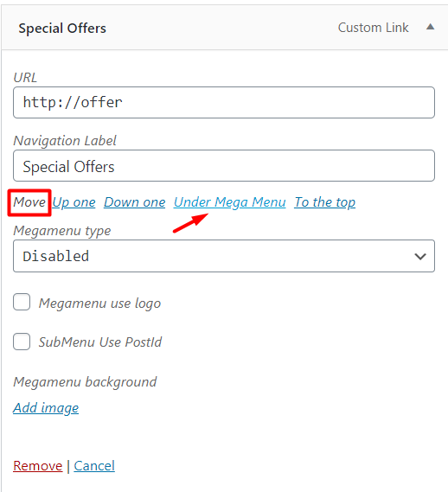Image resolution: width=448 pixels, height=492 pixels.
Task: Cancel editing the menu item
Action: (x=94, y=466)
